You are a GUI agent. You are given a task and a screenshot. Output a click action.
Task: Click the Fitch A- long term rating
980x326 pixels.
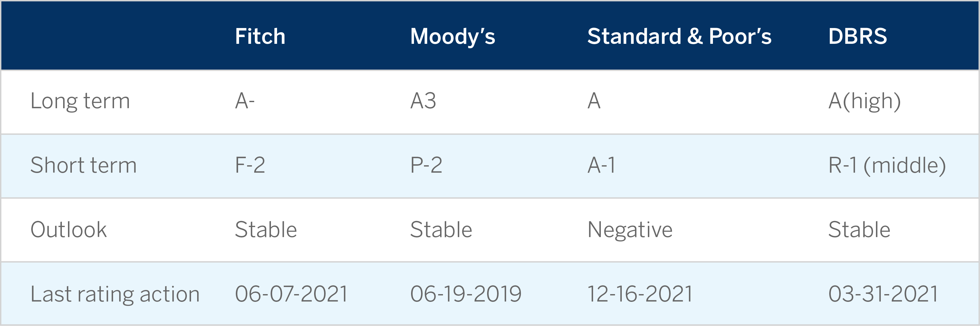click(x=245, y=101)
